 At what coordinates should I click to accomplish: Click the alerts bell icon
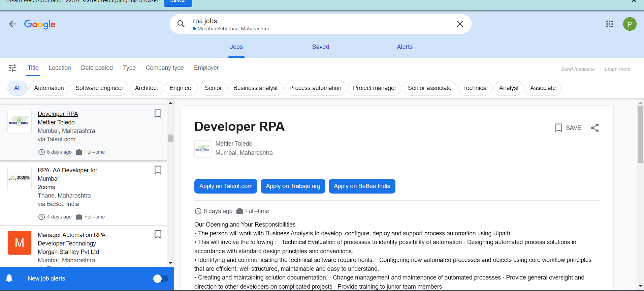[9, 278]
